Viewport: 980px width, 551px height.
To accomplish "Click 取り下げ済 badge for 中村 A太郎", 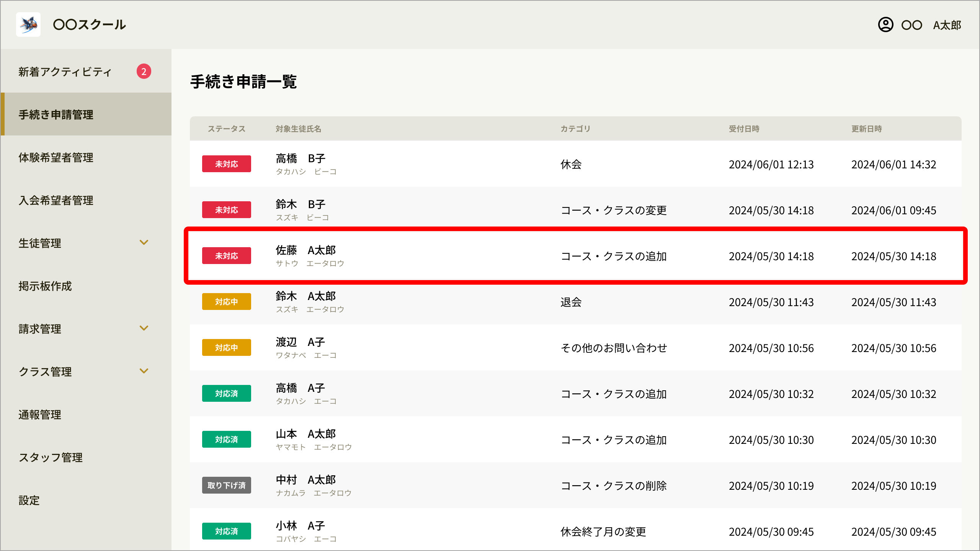I will coord(227,485).
